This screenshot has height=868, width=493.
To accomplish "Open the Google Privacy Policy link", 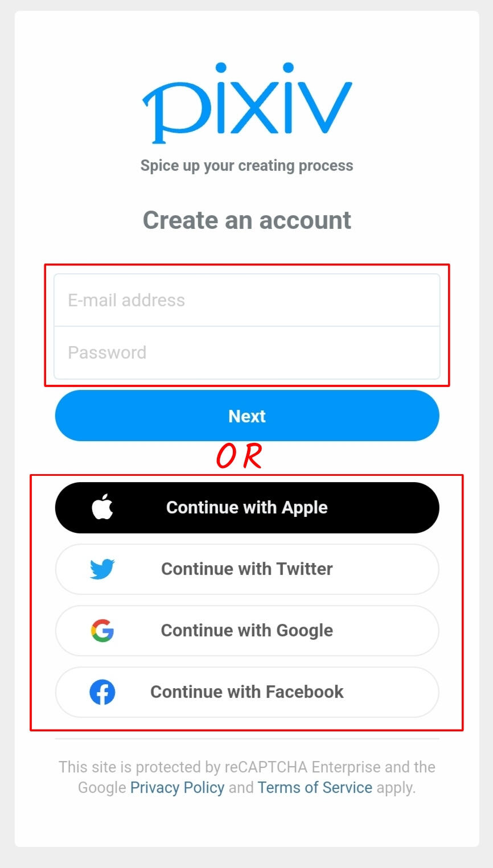I will tap(177, 788).
